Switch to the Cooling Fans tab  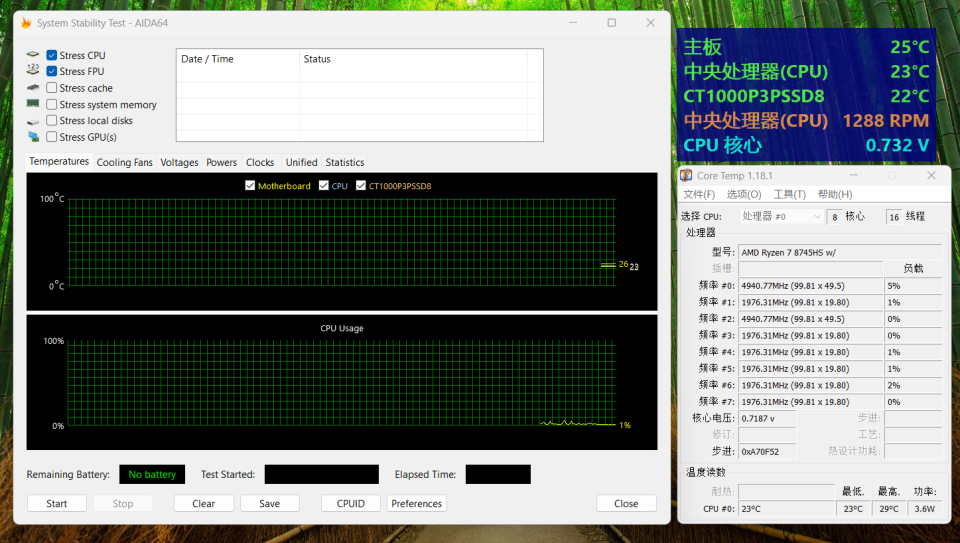[124, 162]
